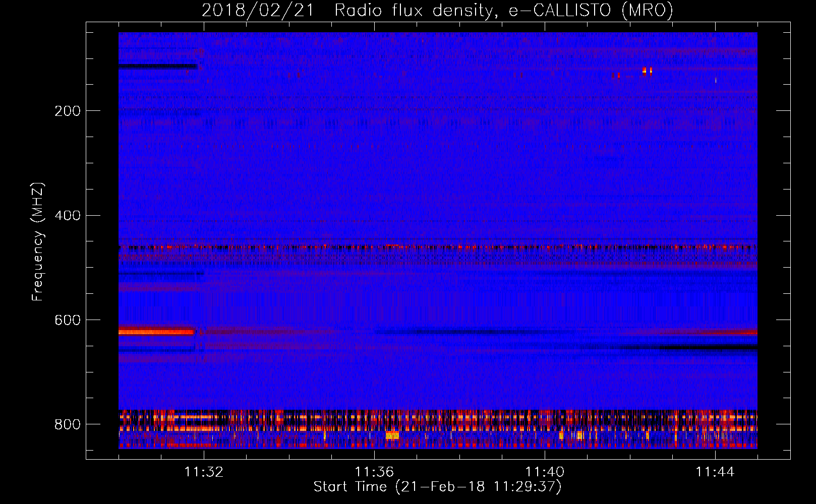Click the 11:40 time tick label

545,472
